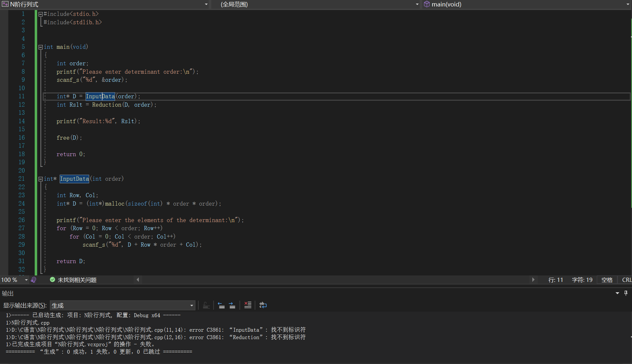Click the printf Result:%d statement on line 14
The width and height of the screenshot is (632, 364).
[x=98, y=121]
